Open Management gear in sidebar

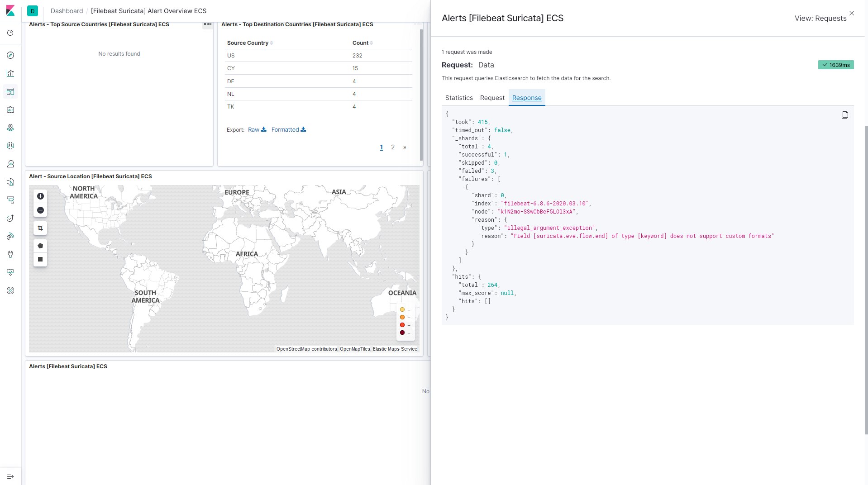(x=10, y=290)
